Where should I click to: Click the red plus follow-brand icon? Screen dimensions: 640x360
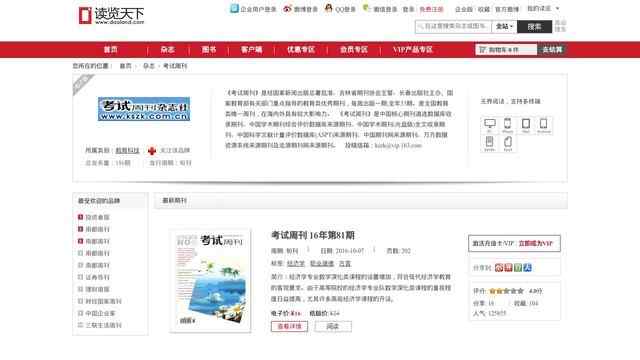[x=152, y=151]
